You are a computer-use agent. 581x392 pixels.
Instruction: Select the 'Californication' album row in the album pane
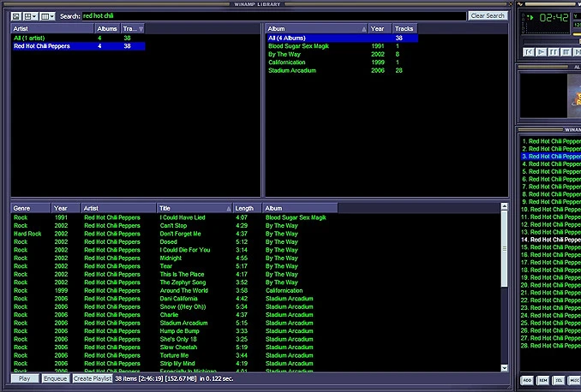[342, 62]
